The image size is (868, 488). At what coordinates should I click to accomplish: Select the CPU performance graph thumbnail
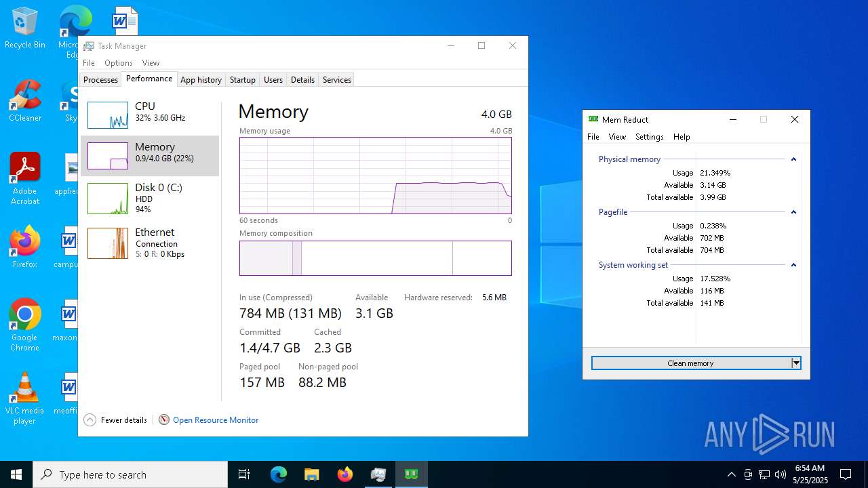[x=108, y=115]
